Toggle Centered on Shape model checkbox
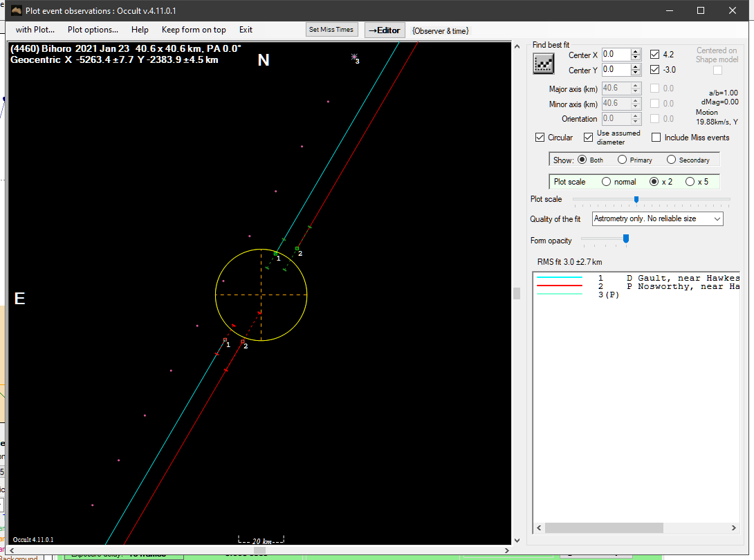Viewport: 754px width, 560px height. click(x=717, y=71)
